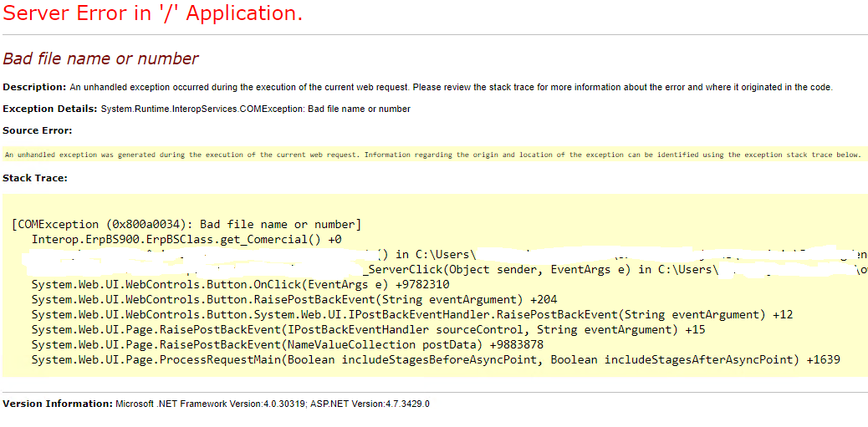Image resolution: width=868 pixels, height=427 pixels.
Task: Click the 'Description:' bold label
Action: pos(34,87)
